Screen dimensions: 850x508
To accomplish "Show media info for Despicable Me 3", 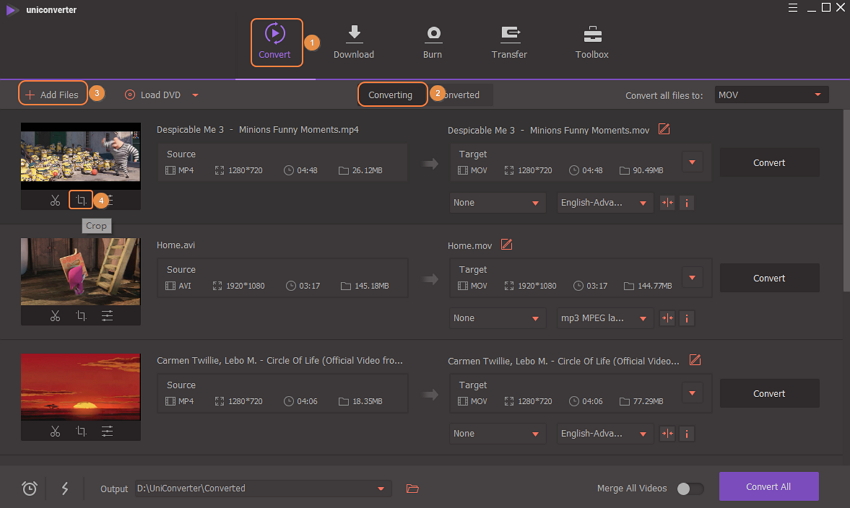I will tap(687, 203).
